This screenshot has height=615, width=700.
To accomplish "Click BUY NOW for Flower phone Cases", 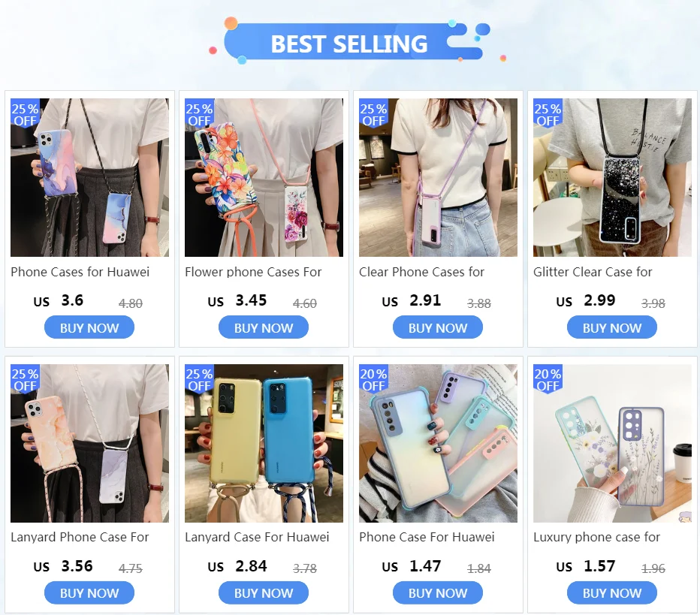I will click(x=264, y=327).
